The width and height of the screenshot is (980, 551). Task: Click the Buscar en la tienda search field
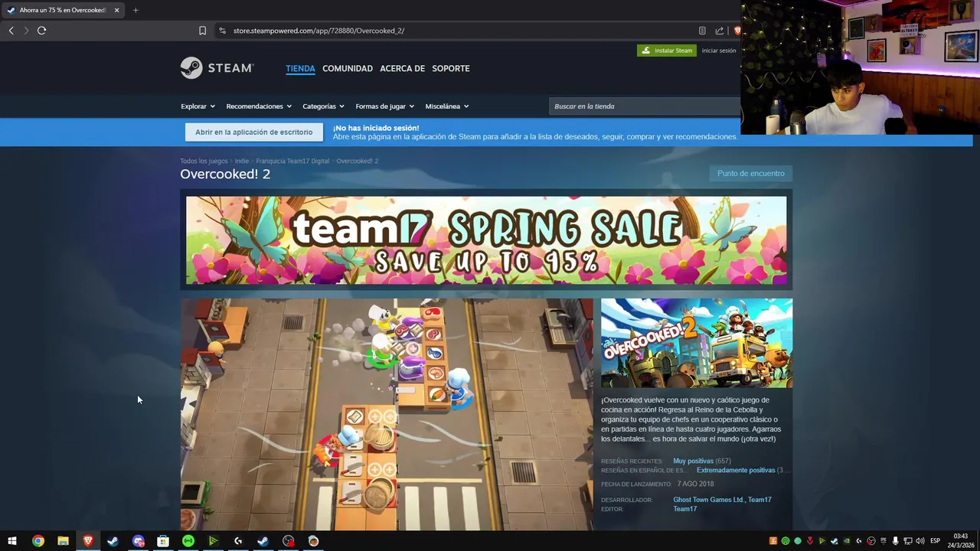[645, 106]
